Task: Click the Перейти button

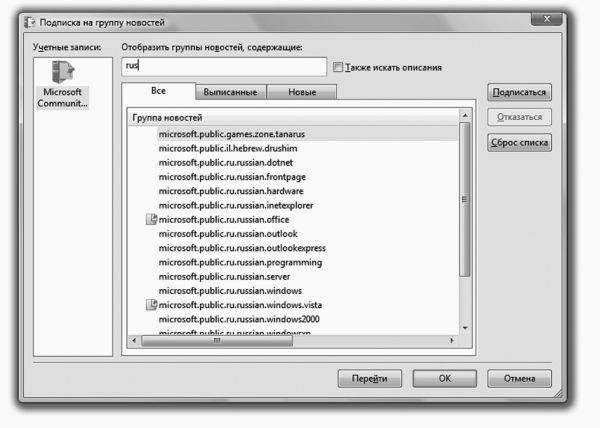Action: [369, 379]
